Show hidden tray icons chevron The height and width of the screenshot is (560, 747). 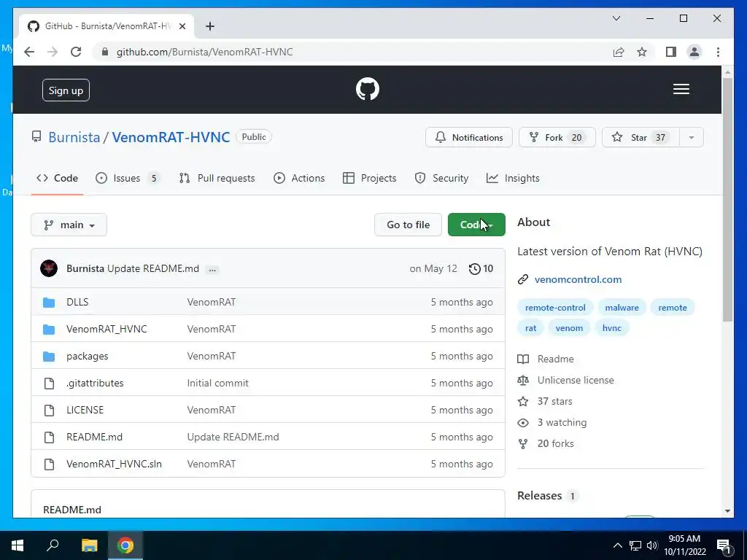coord(617,545)
